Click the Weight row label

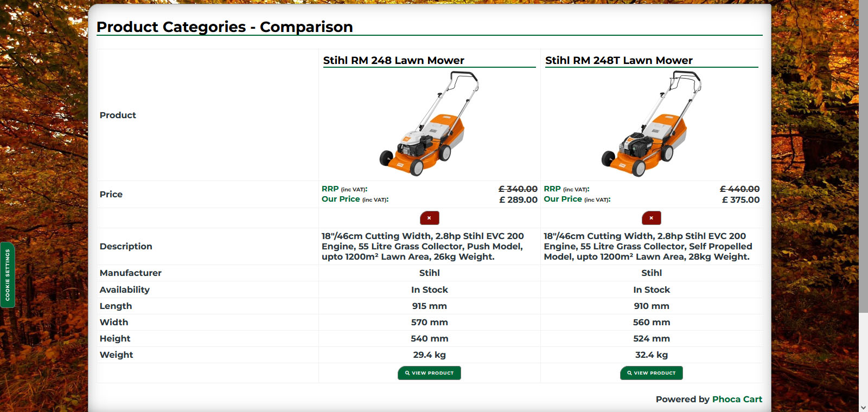click(x=116, y=355)
